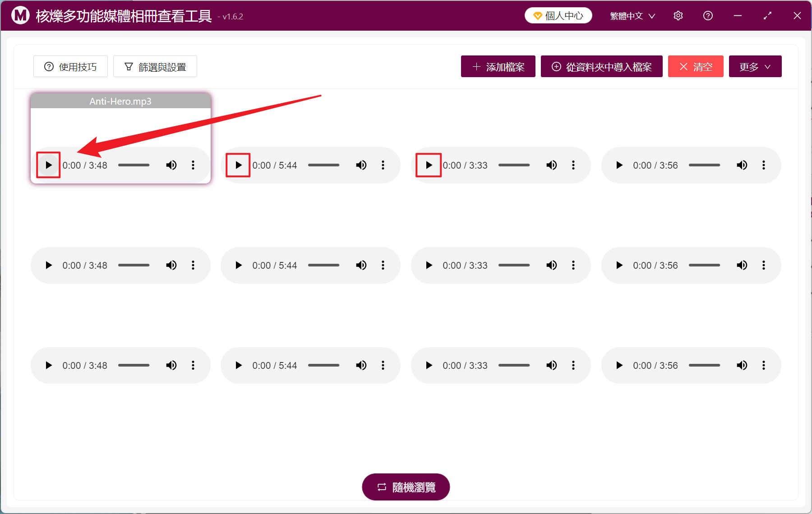
Task: Mute the last player in the bottom row
Action: [742, 365]
